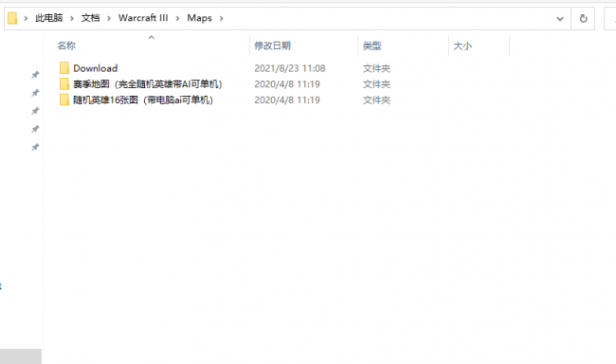Expand chevron before 此电脑 breadcrumb
Viewport: 616px width, 364px height.
(26, 18)
